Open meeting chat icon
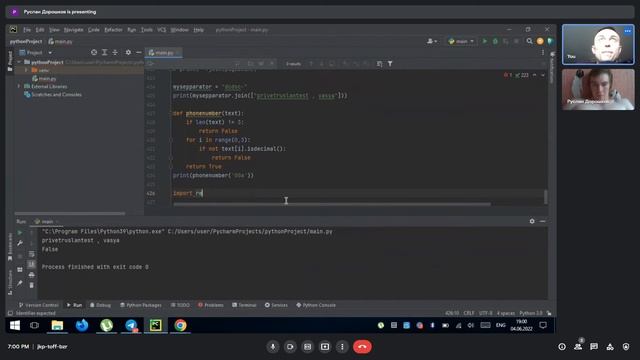 594,347
